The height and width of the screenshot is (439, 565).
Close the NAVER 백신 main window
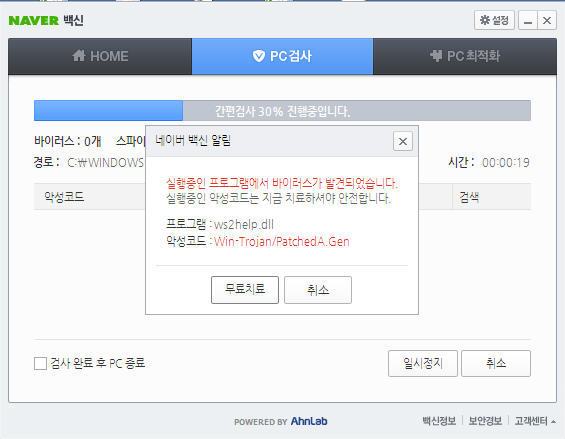(x=547, y=20)
